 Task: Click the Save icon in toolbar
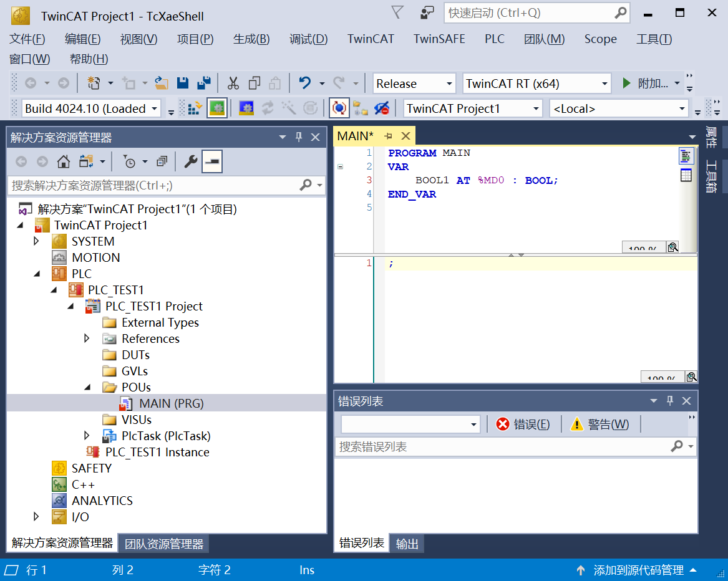pos(183,83)
